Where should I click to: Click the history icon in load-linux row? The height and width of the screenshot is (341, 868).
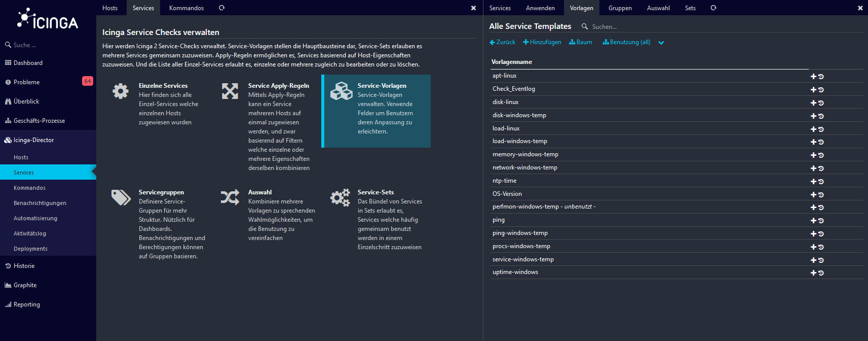coord(821,129)
